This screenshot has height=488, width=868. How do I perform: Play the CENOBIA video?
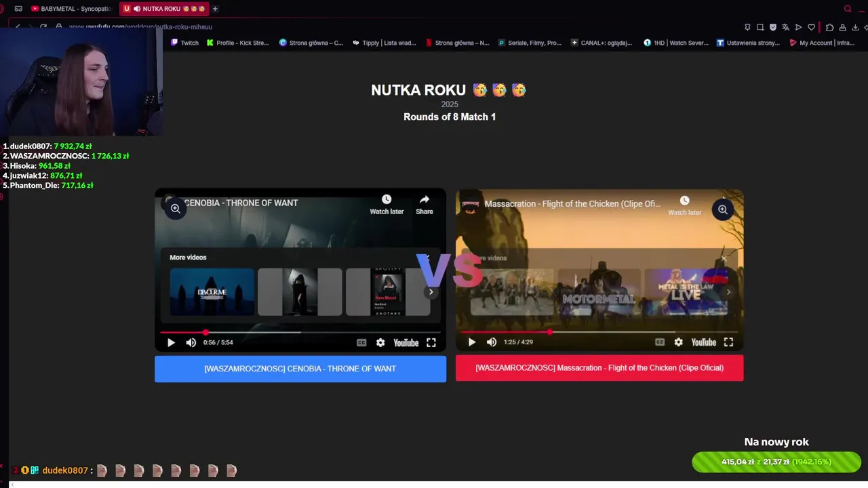coord(171,343)
